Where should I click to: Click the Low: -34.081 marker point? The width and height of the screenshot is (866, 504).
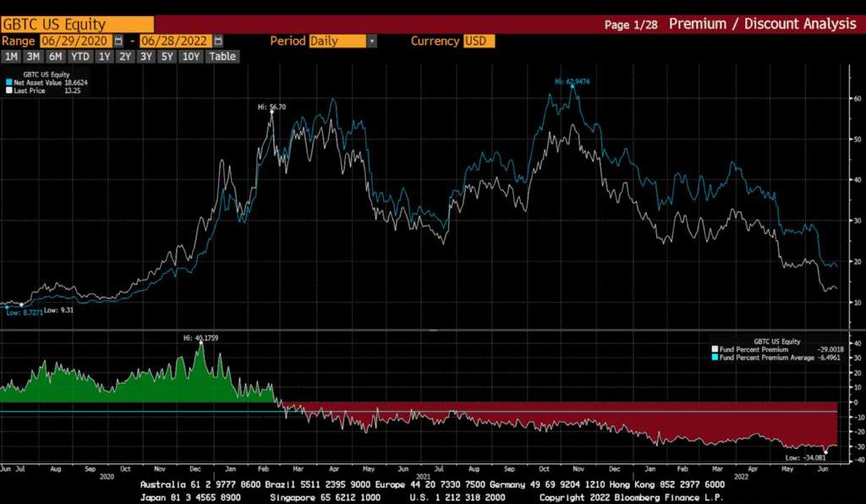(x=826, y=452)
